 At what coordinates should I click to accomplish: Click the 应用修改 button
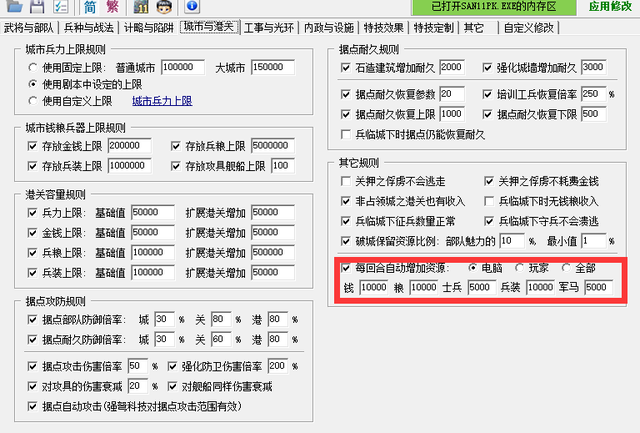[610, 7]
